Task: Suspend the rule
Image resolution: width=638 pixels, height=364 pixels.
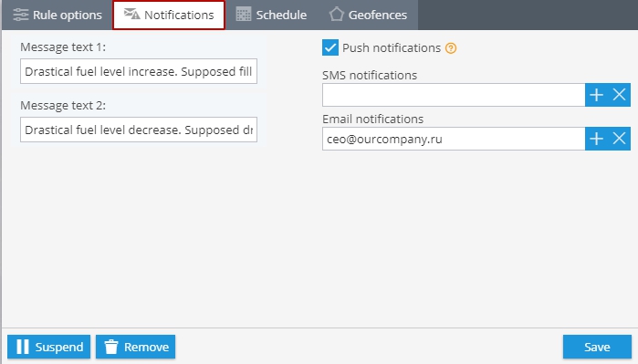Action: click(48, 347)
